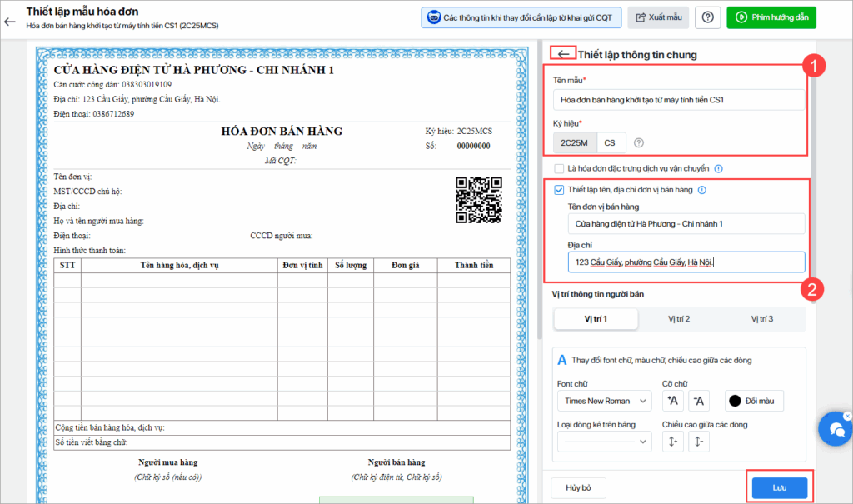This screenshot has width=853, height=504.
Task: Click the Hủy bỏ button
Action: coord(578,487)
